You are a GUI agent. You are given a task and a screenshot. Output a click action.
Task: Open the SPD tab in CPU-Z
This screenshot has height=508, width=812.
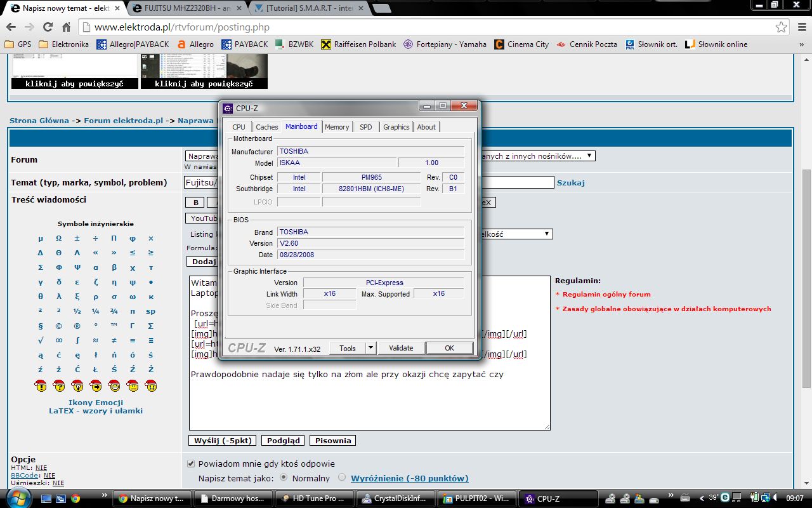pos(366,127)
